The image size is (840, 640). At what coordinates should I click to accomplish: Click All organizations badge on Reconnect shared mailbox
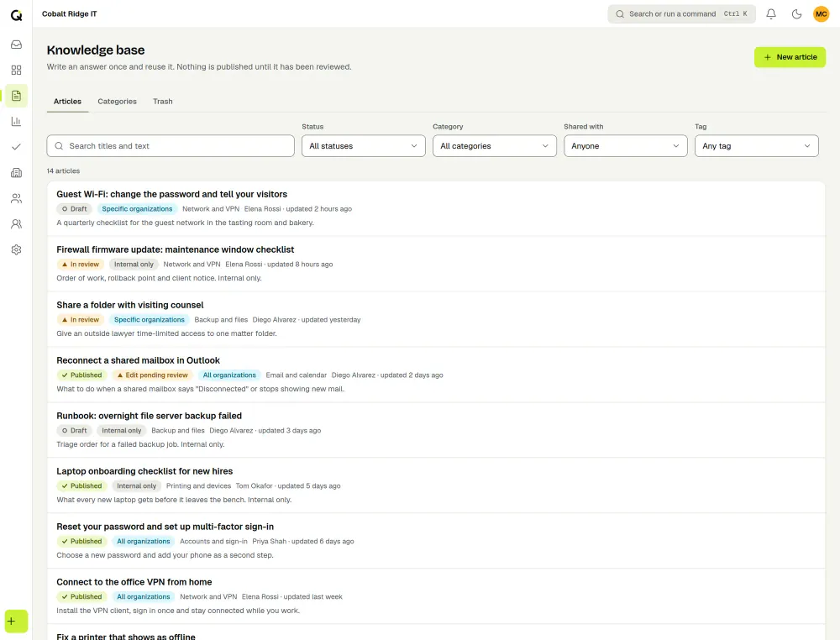pos(229,375)
